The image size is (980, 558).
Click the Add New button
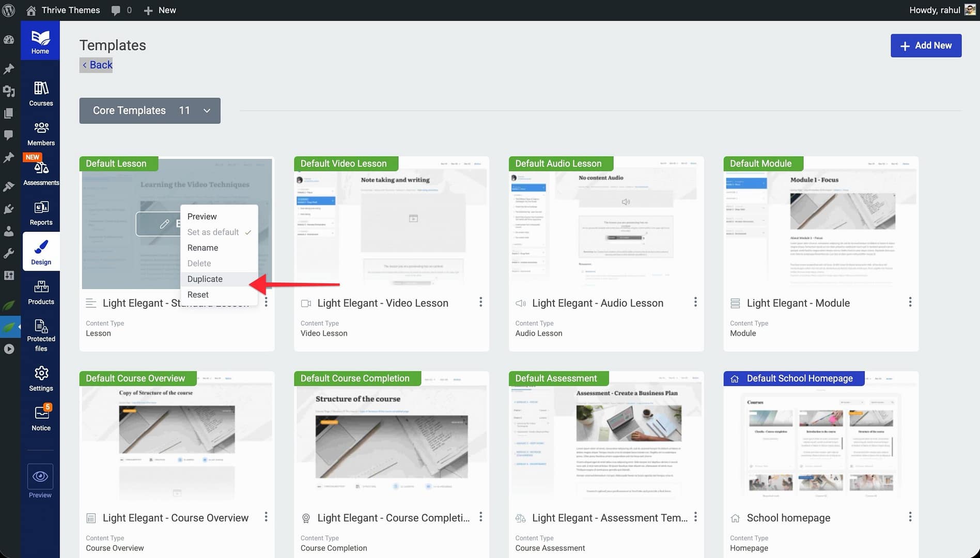pos(926,45)
